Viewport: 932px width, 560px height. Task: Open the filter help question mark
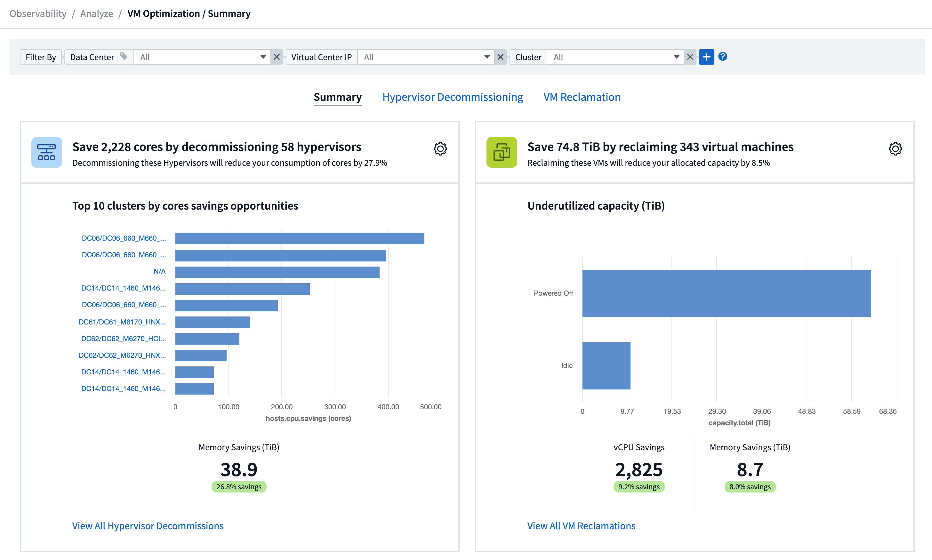coord(723,57)
